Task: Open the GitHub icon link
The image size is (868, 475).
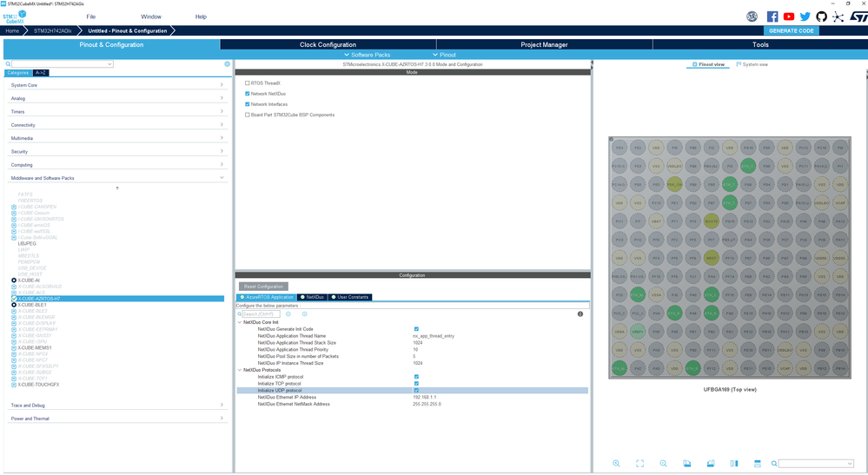Action: [x=821, y=16]
